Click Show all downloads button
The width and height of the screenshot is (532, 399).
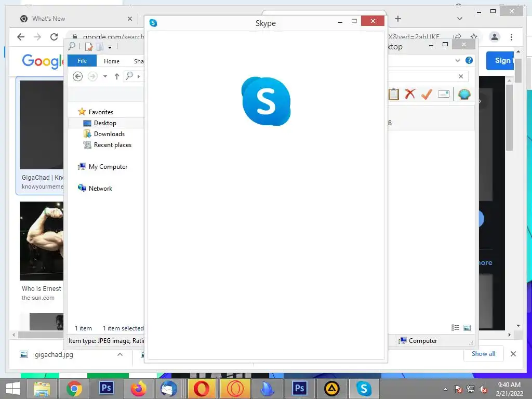(x=484, y=353)
